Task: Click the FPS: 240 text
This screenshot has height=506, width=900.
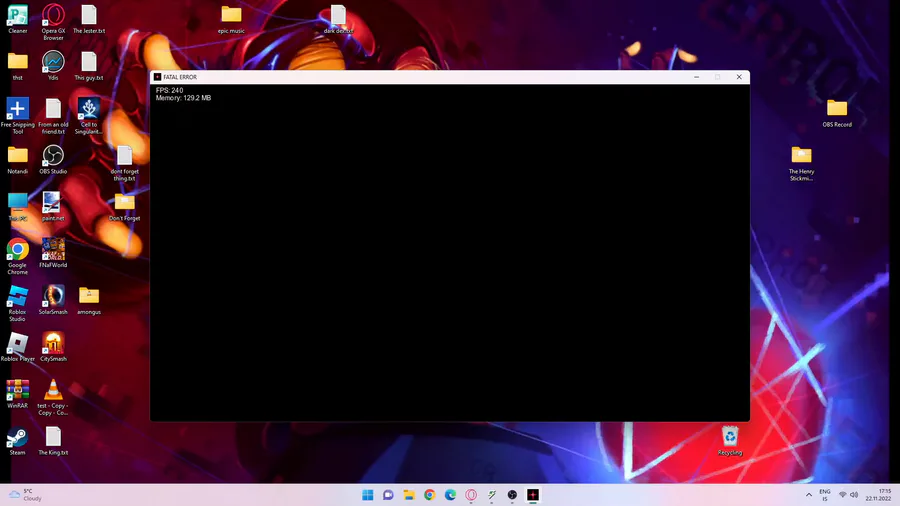Action: (169, 91)
